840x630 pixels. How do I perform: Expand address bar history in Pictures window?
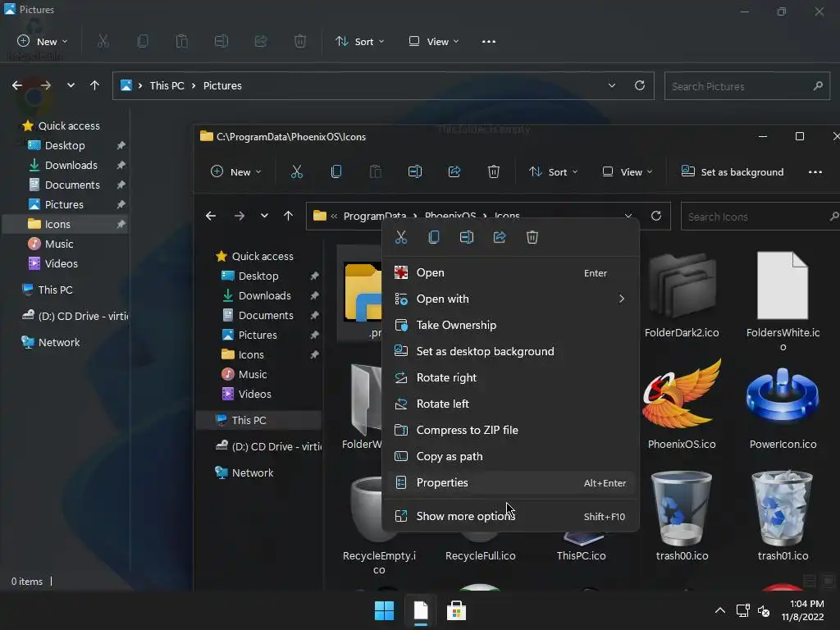(612, 85)
